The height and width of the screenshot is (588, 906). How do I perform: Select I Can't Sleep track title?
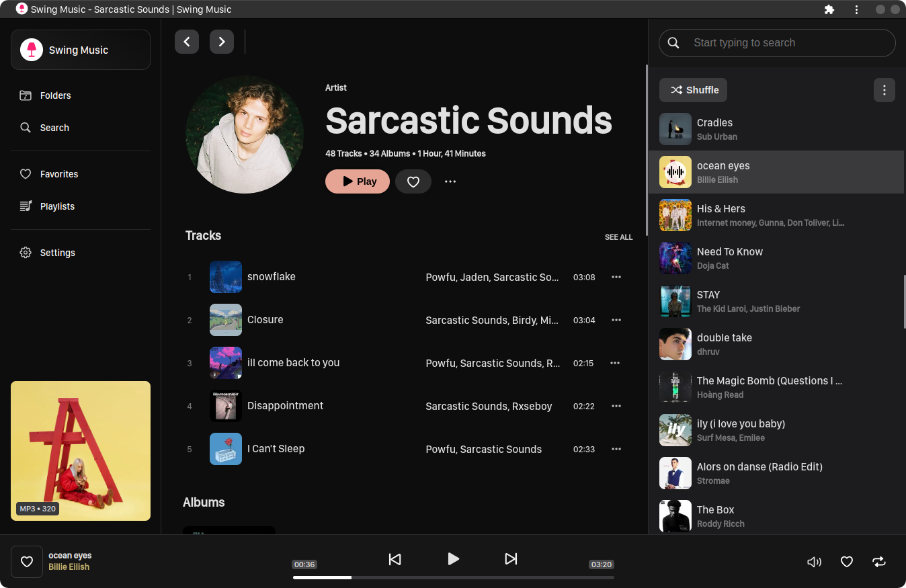(x=276, y=449)
